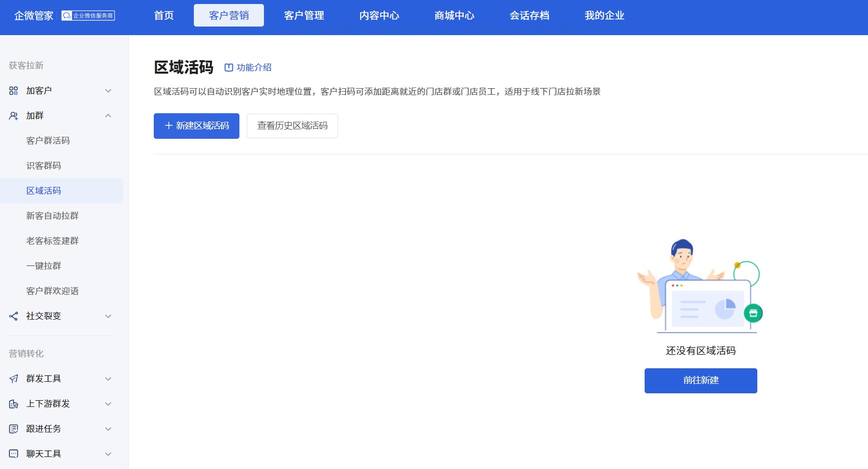The height and width of the screenshot is (469, 868).
Task: Open the 客户管理 tab
Action: pyautogui.click(x=304, y=16)
